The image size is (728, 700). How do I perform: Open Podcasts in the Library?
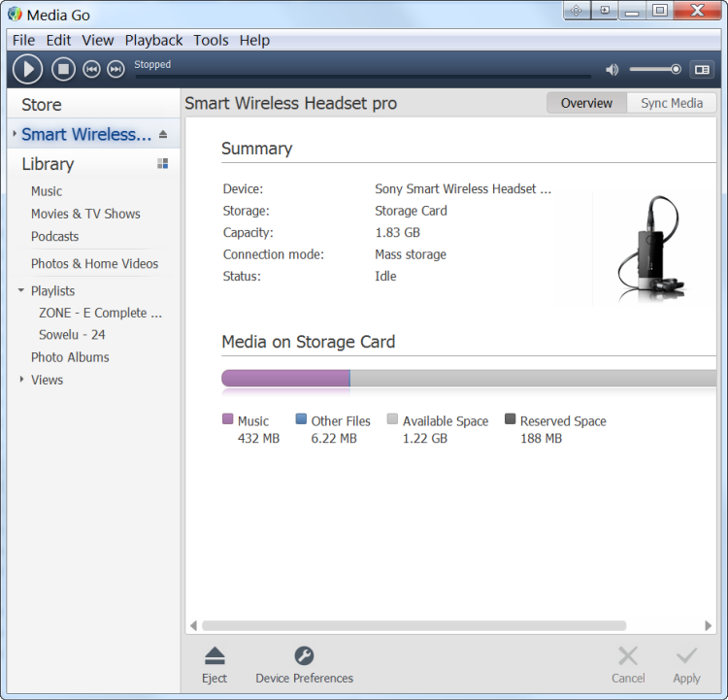click(x=54, y=236)
